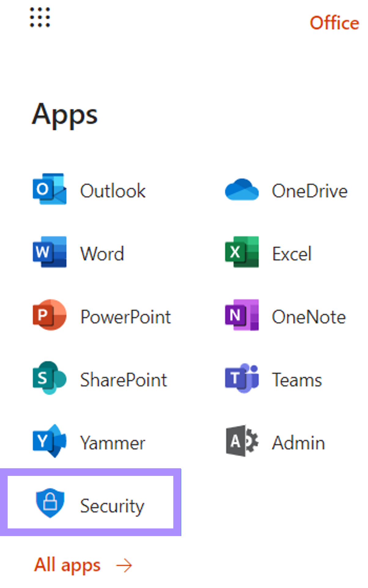Click the Word app icon

click(x=50, y=252)
